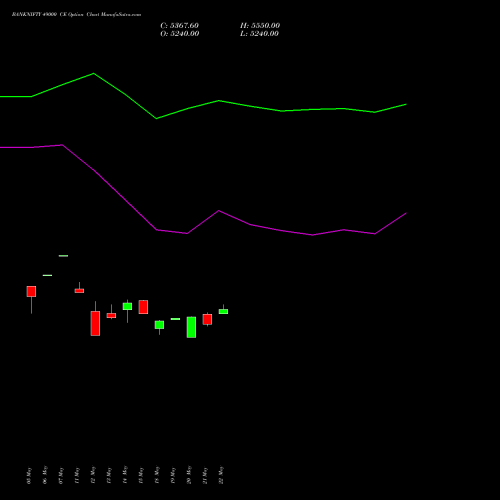Click the 05 May date label
Viewport: 500px width, 500px height.
(x=29, y=475)
